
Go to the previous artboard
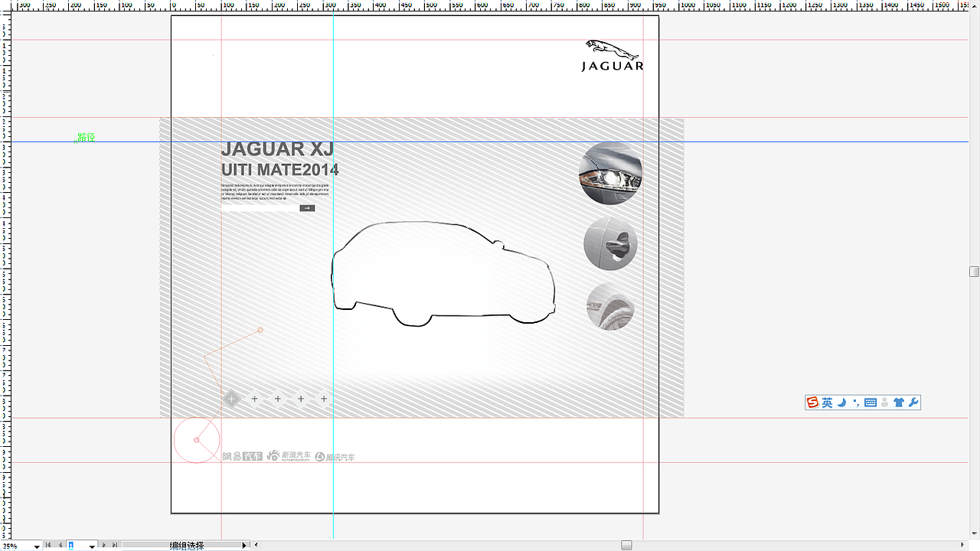tap(60, 545)
